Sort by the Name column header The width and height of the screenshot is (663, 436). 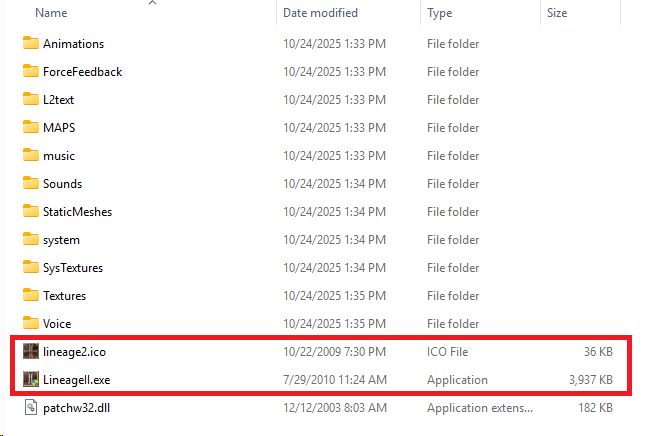point(51,13)
